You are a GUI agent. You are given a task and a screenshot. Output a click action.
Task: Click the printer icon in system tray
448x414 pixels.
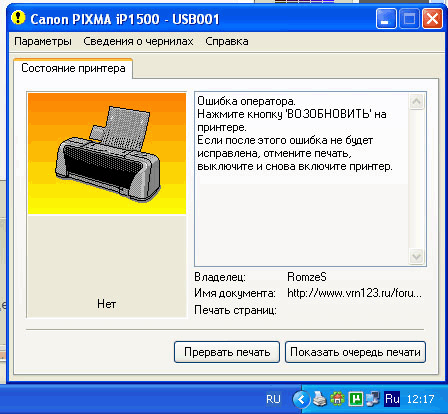(320, 399)
